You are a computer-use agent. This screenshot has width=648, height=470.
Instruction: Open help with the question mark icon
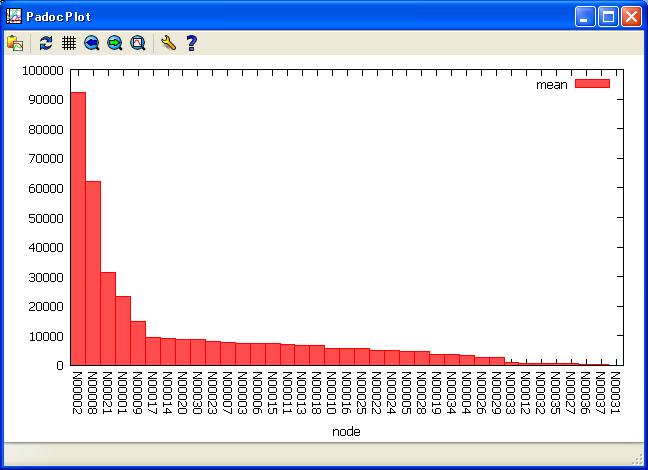coord(191,43)
